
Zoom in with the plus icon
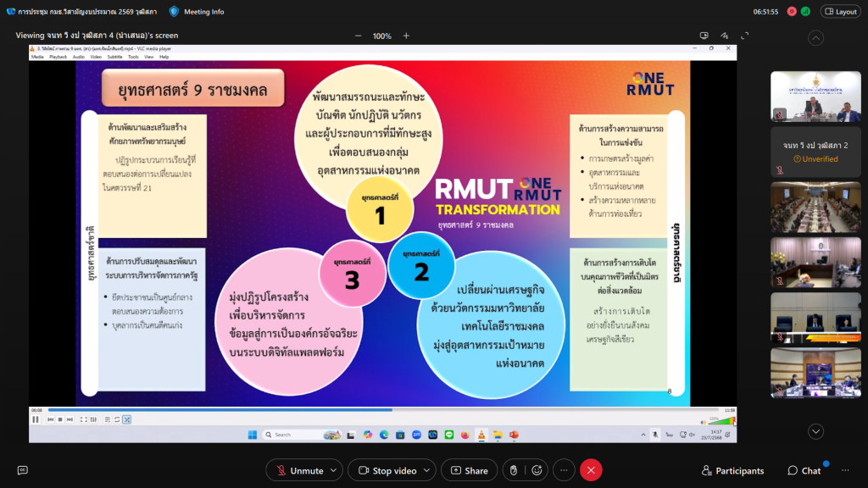(406, 36)
